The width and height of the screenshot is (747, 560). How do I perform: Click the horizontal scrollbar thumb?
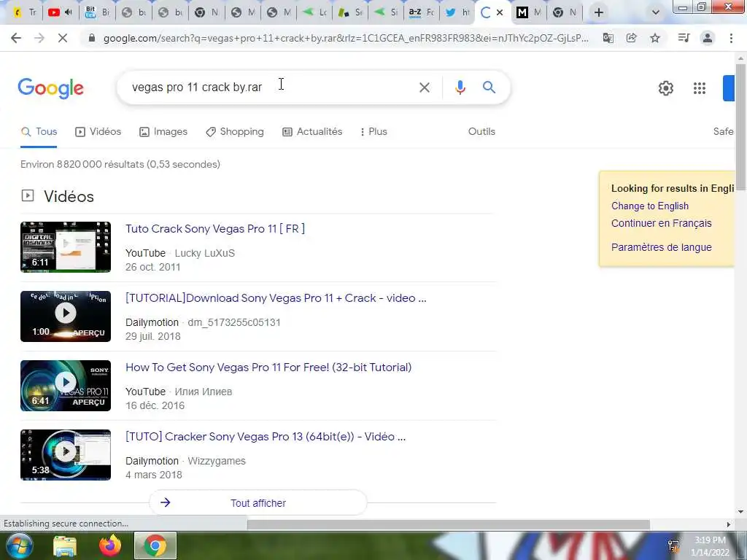(x=449, y=524)
